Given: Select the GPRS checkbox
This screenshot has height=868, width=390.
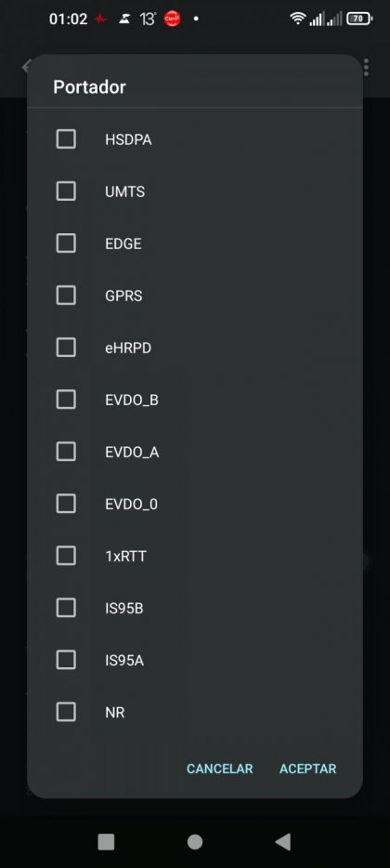Looking at the screenshot, I should pos(66,295).
